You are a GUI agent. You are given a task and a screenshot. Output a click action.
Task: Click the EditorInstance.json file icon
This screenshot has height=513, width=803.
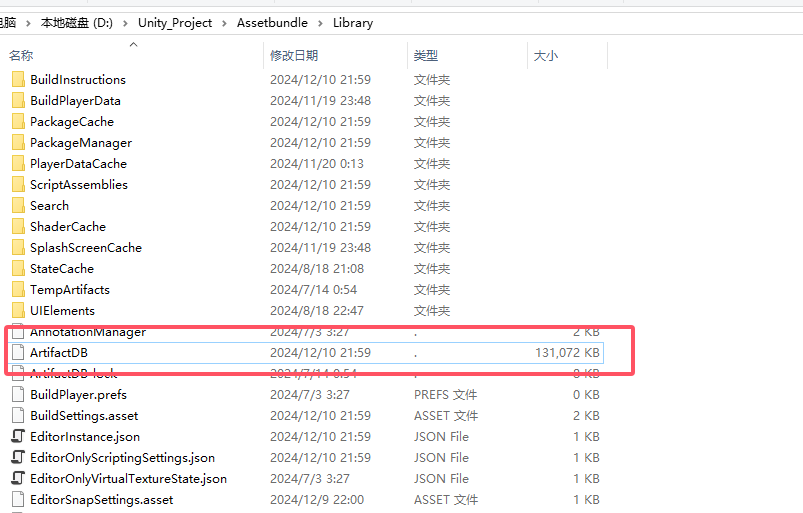tap(17, 436)
